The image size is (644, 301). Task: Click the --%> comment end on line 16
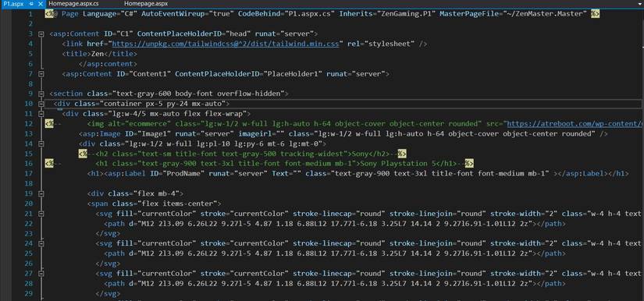(465, 164)
